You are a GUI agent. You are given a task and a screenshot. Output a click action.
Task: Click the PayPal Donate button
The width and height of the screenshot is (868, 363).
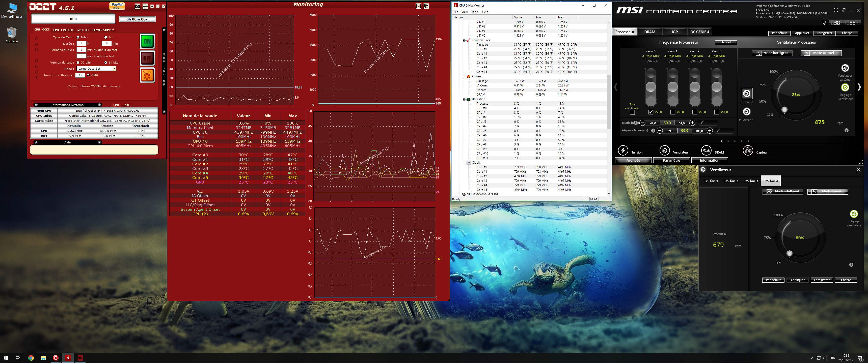point(117,6)
